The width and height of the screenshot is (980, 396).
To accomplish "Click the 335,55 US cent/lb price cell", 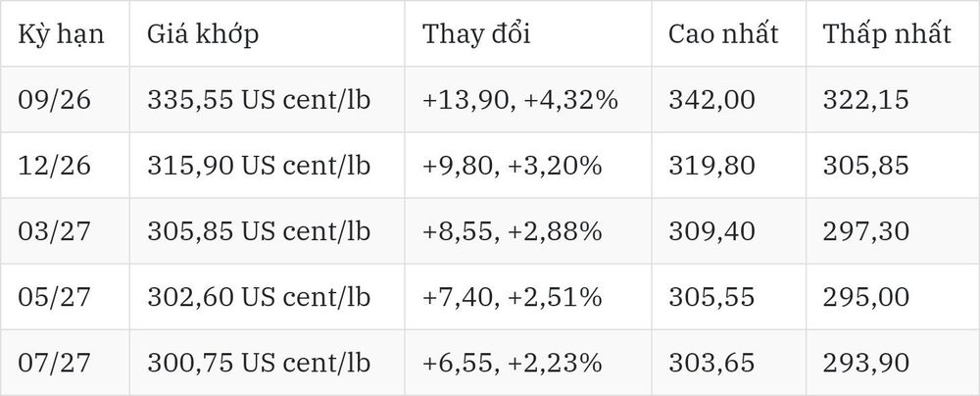I will pos(267,99).
